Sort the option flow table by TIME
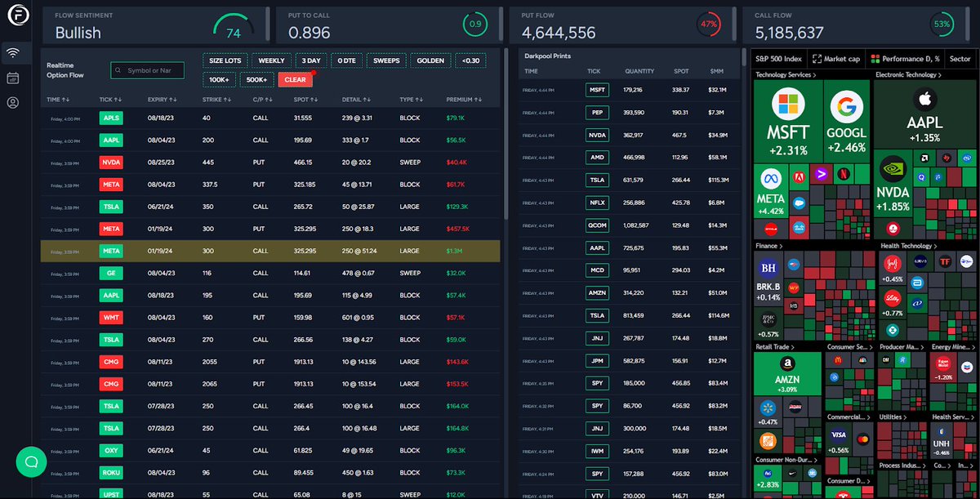The height and width of the screenshot is (499, 980). (x=58, y=100)
